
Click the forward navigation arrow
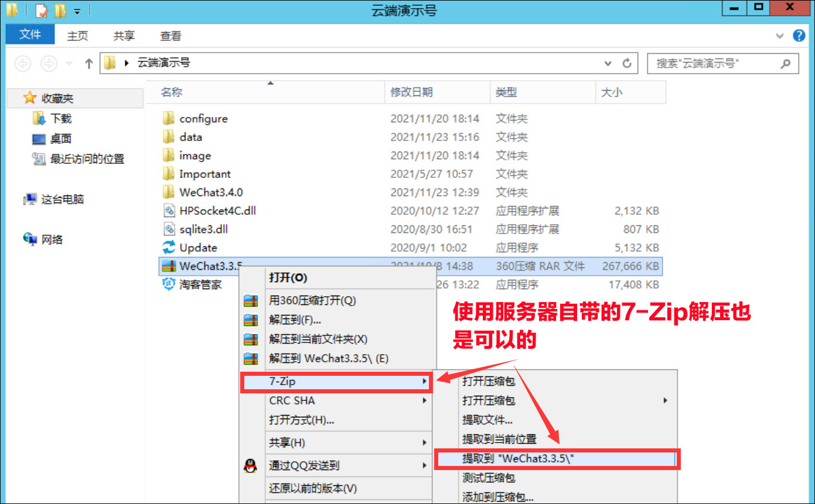click(x=49, y=63)
